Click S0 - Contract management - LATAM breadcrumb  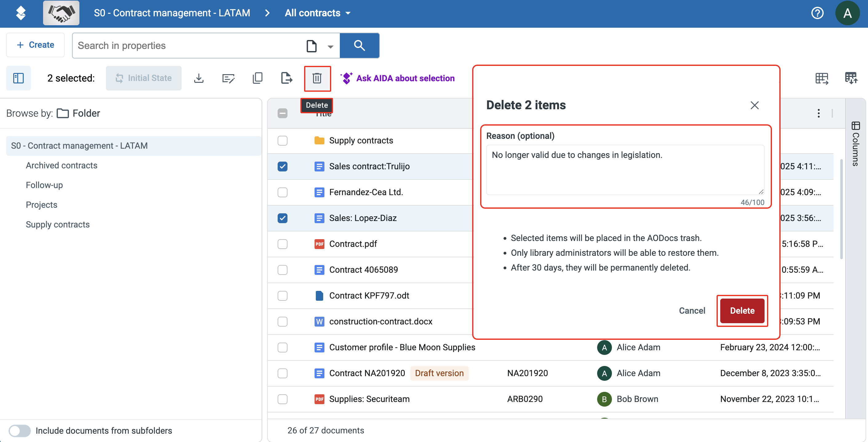pyautogui.click(x=172, y=13)
